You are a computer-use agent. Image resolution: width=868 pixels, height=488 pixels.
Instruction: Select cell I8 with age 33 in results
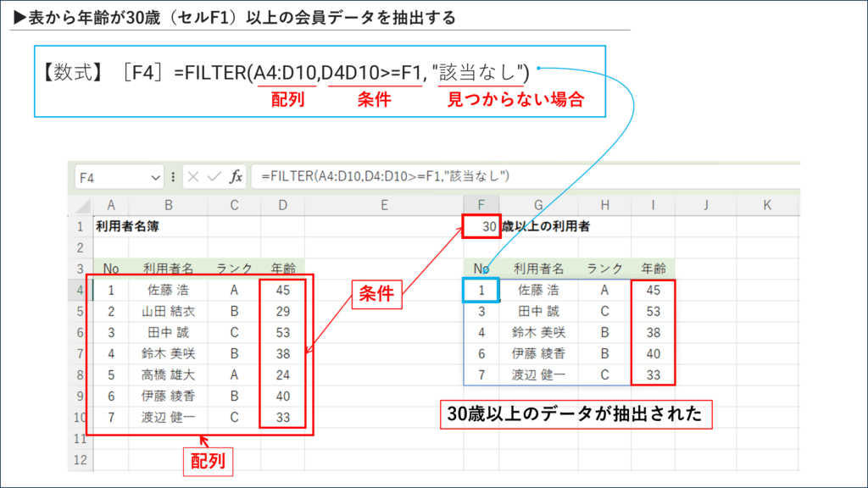point(653,374)
